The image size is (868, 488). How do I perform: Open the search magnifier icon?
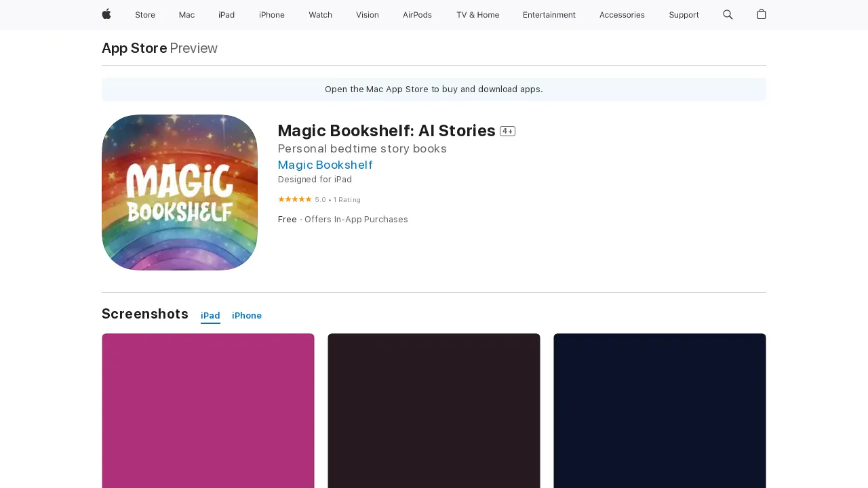(728, 14)
